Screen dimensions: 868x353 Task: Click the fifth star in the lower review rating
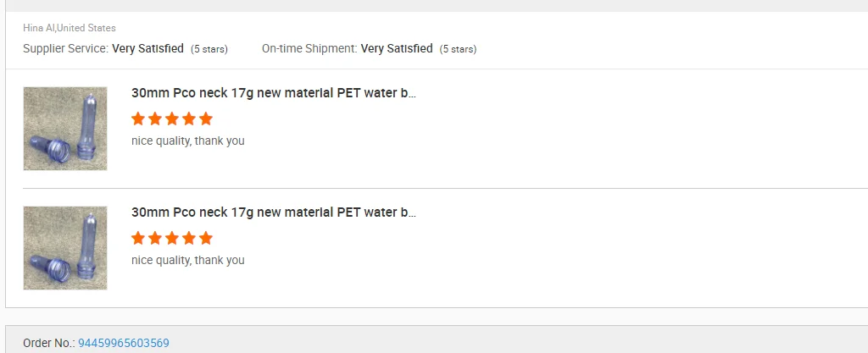tap(206, 238)
